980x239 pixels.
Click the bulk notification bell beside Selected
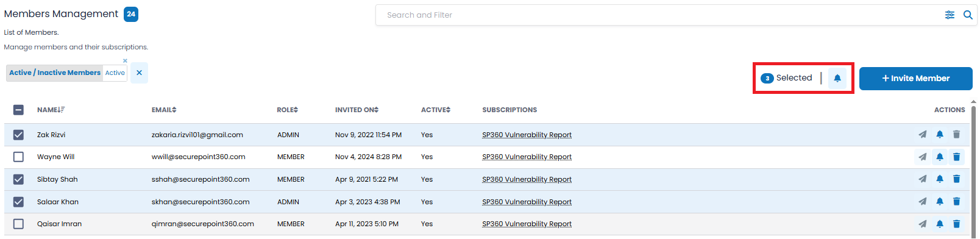837,78
